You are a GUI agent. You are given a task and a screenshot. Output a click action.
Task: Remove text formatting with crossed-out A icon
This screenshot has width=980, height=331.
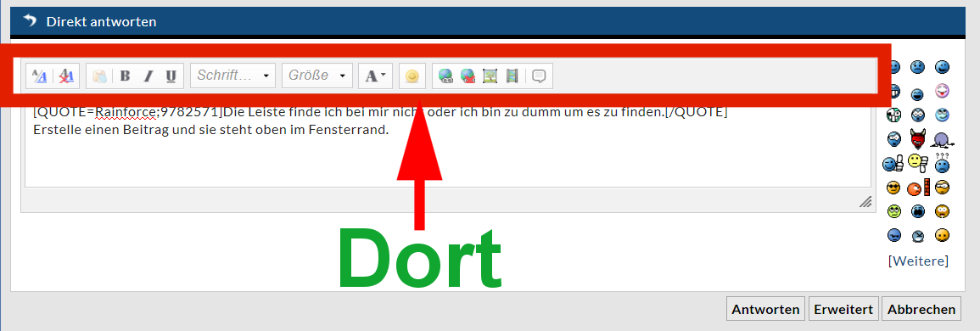(x=65, y=76)
